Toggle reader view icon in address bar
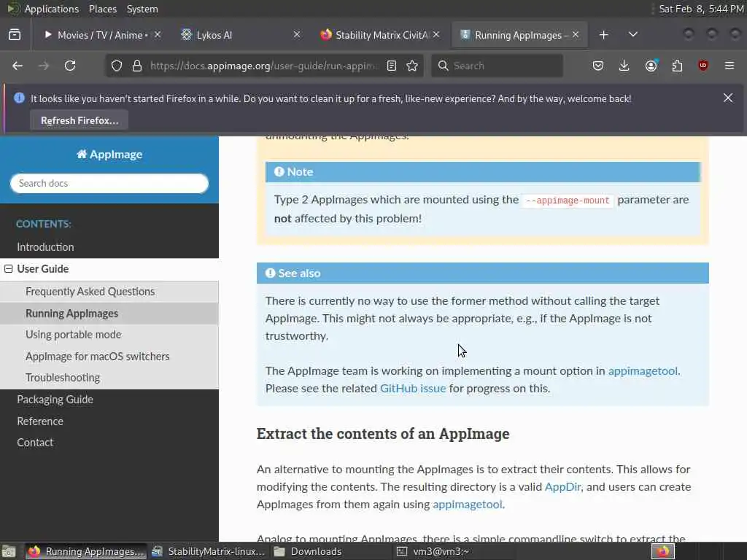 tap(392, 66)
